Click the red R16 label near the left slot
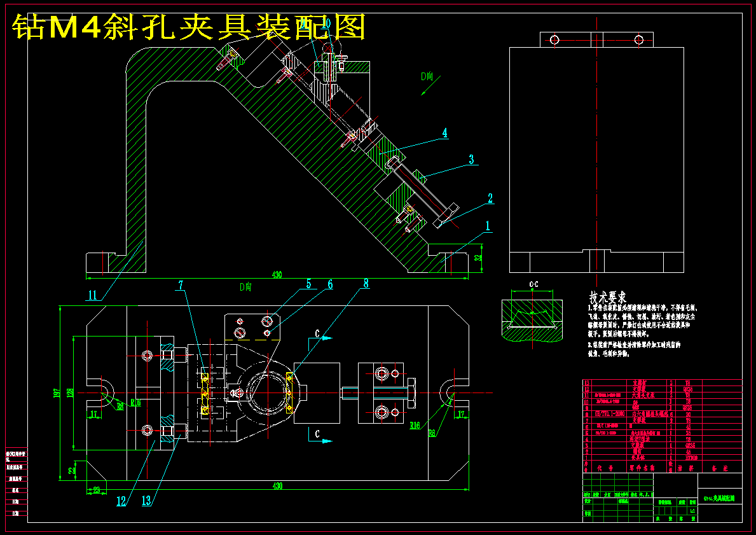Viewport: 756px width, 535px height. [x=135, y=402]
